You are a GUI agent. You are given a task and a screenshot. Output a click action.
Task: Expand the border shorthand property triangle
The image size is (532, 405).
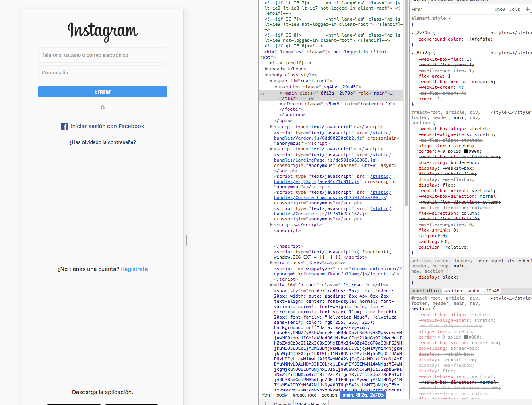439,152
